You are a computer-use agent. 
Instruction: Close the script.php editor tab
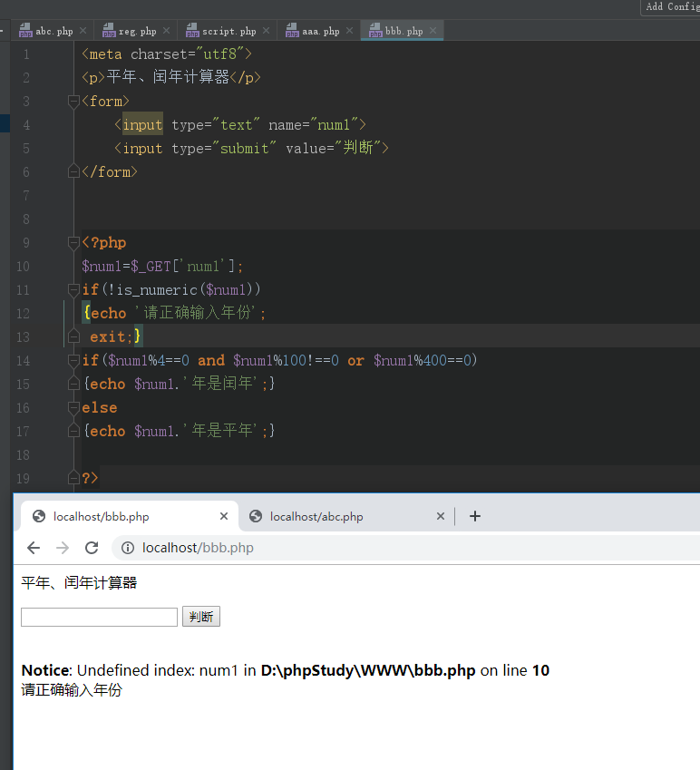266,31
